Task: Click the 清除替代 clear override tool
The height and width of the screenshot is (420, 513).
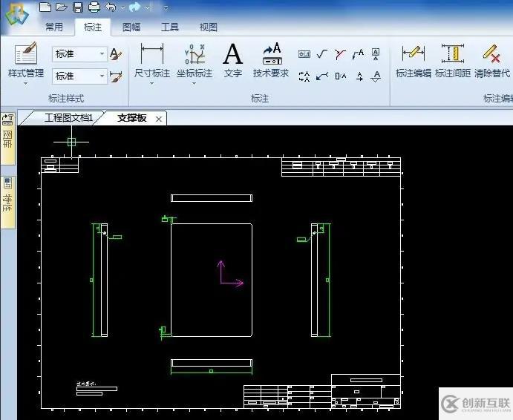Action: (x=492, y=60)
